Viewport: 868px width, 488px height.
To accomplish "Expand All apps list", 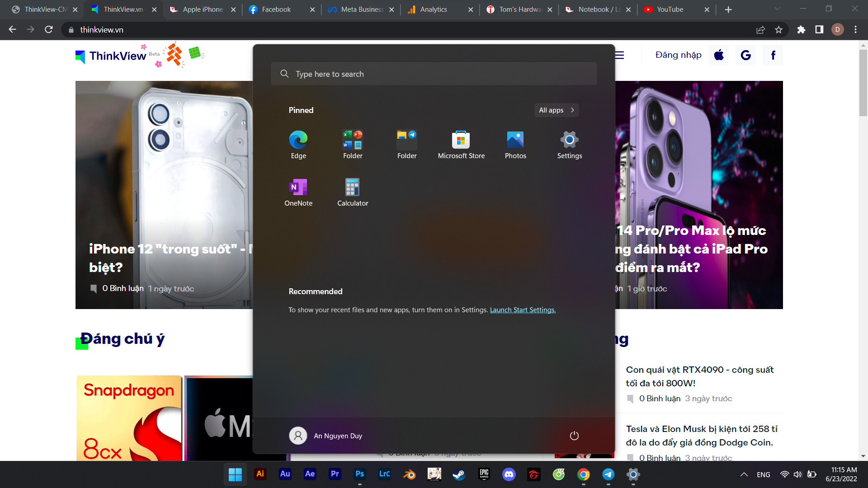I will (x=557, y=110).
